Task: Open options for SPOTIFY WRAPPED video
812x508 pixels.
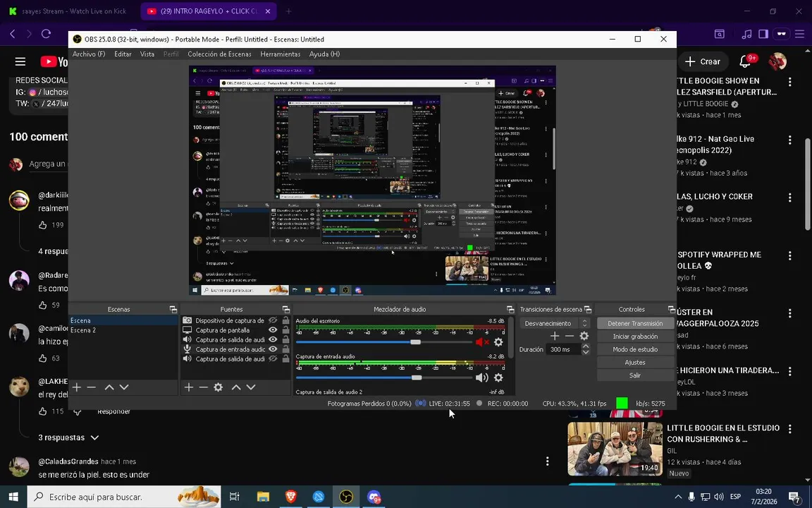Action: pos(789,255)
